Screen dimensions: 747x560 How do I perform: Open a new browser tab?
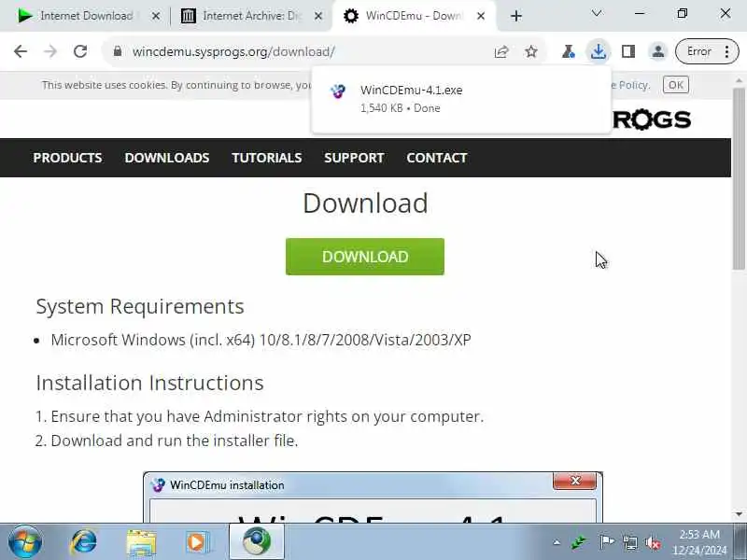click(x=516, y=16)
